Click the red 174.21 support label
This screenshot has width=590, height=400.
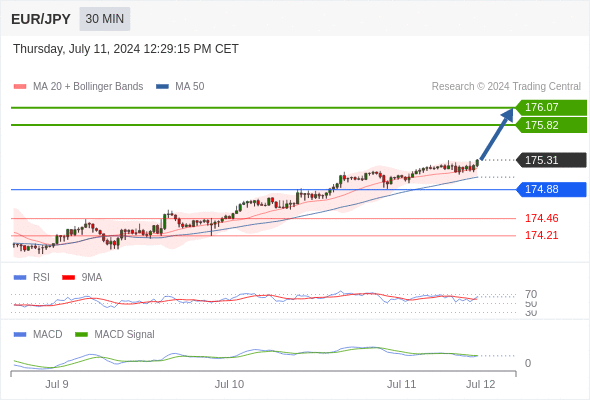tap(541, 236)
